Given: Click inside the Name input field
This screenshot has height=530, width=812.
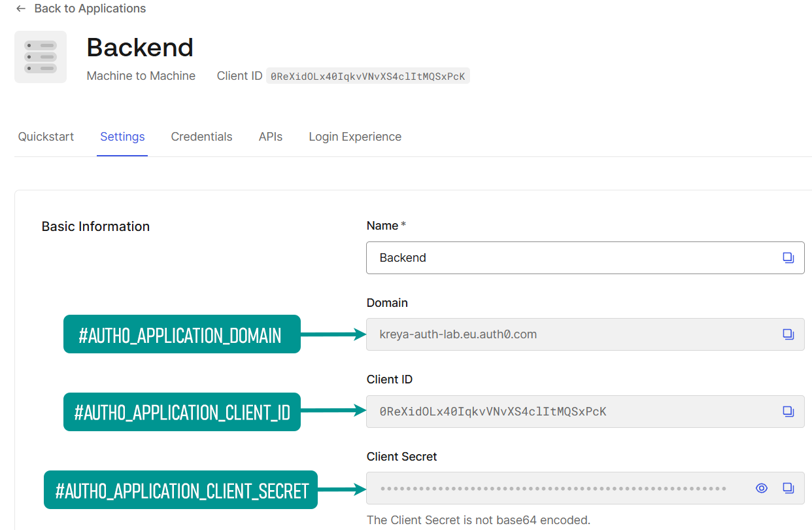Looking at the screenshot, I should click(562, 258).
